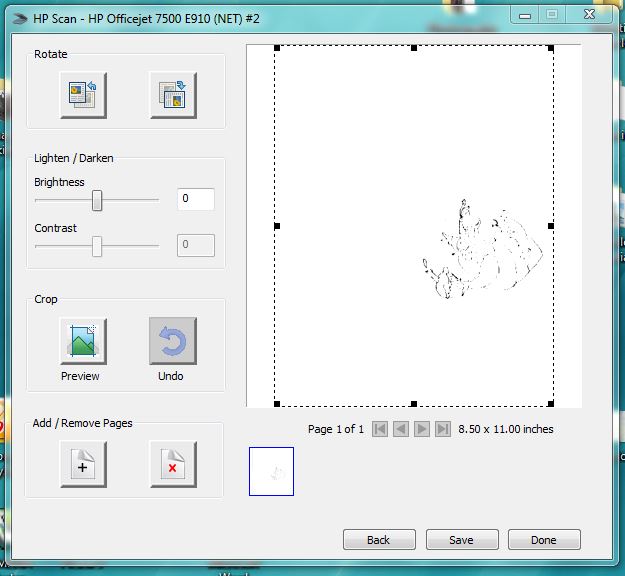Go to next page arrow

click(x=422, y=429)
